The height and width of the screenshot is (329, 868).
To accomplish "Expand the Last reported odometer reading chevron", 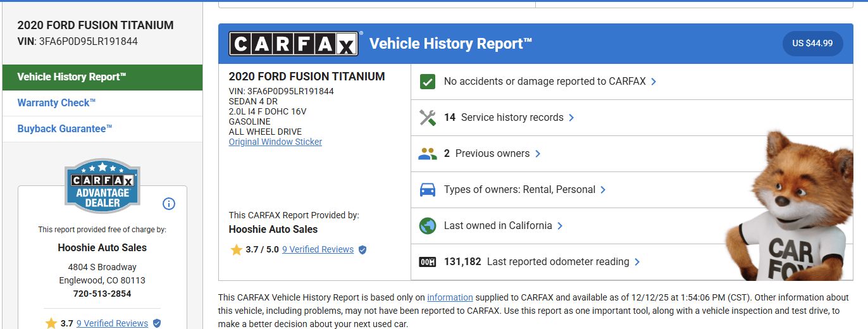I will point(637,262).
